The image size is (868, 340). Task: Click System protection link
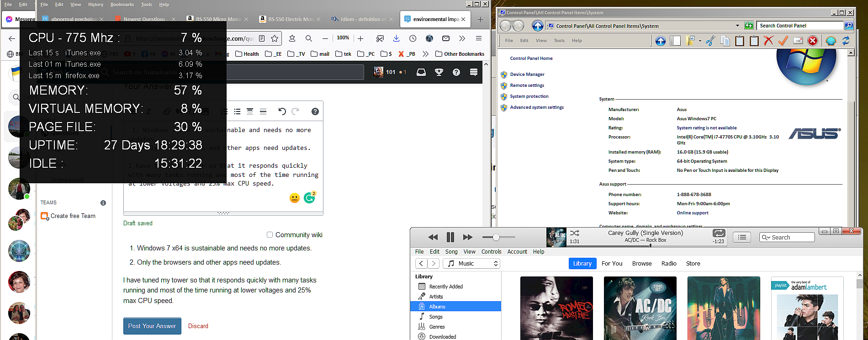pyautogui.click(x=529, y=96)
